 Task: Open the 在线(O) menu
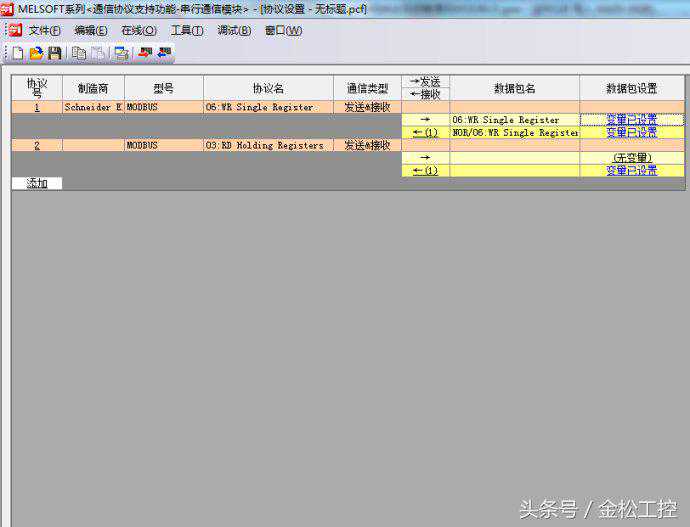point(139,30)
